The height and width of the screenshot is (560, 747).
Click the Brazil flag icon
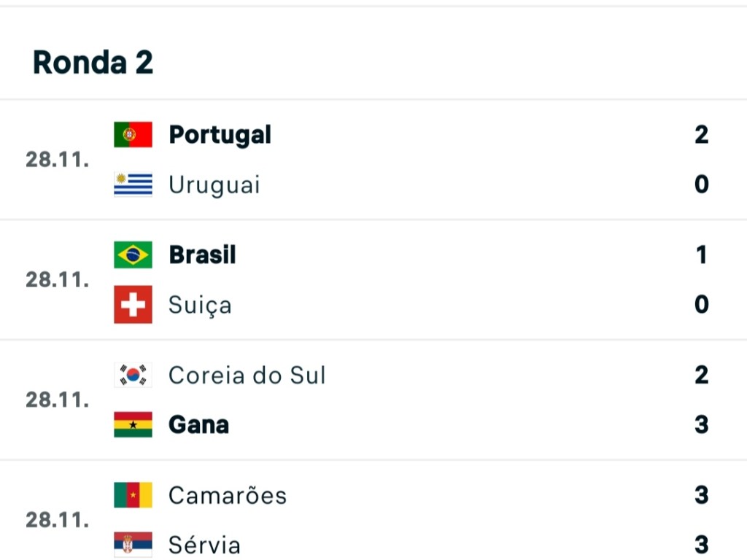pyautogui.click(x=133, y=255)
